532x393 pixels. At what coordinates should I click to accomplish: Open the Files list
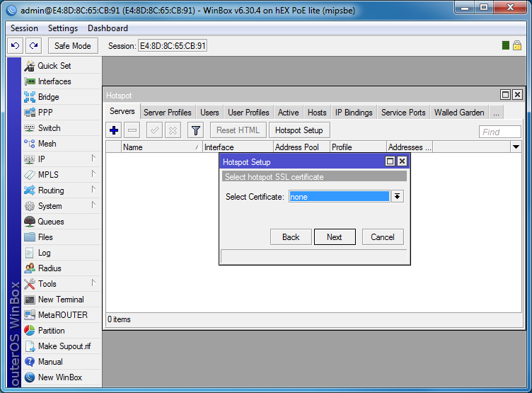(x=62, y=237)
